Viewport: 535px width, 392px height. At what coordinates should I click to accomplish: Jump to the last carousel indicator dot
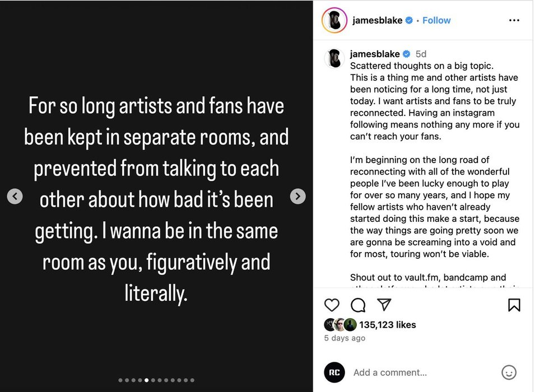(192, 380)
